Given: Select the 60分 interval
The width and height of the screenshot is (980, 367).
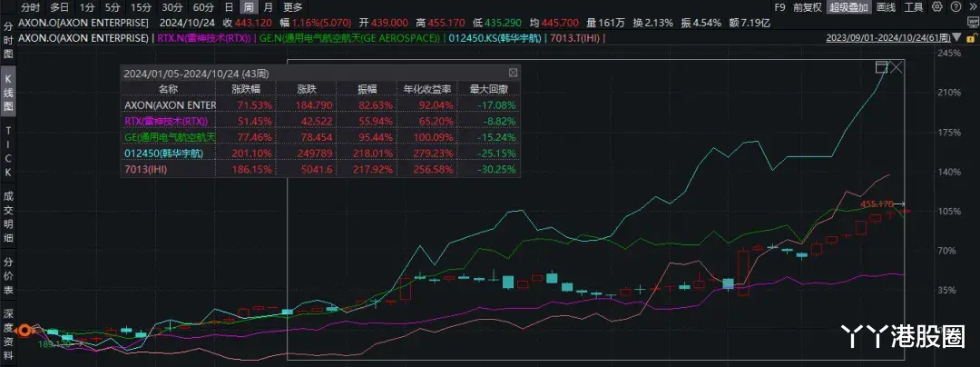Looking at the screenshot, I should tap(203, 7).
